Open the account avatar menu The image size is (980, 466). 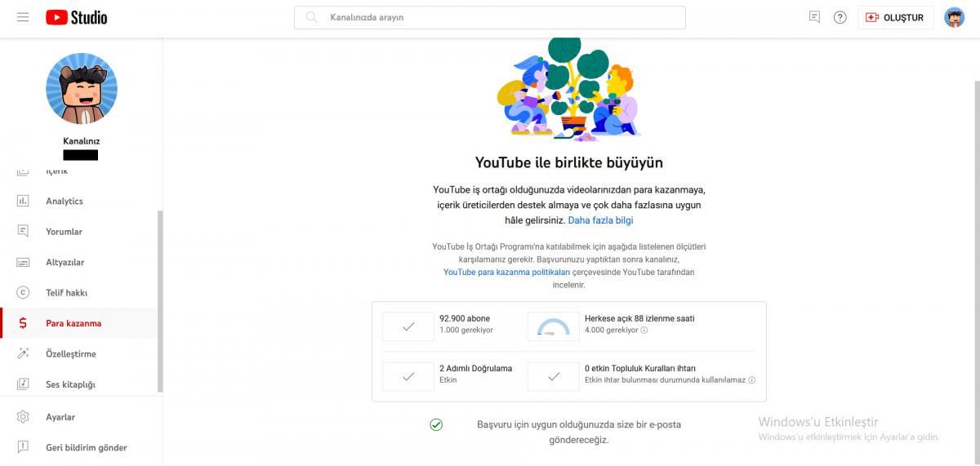click(x=955, y=17)
